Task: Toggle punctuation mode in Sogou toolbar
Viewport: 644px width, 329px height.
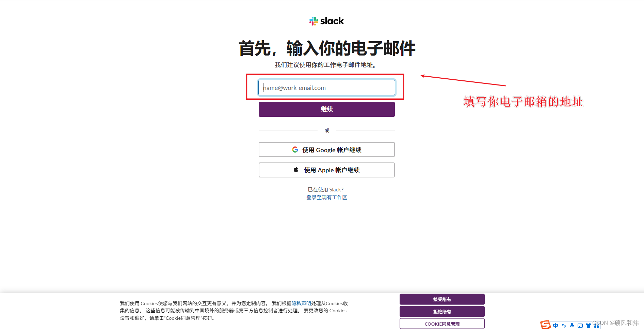Action: [x=564, y=326]
